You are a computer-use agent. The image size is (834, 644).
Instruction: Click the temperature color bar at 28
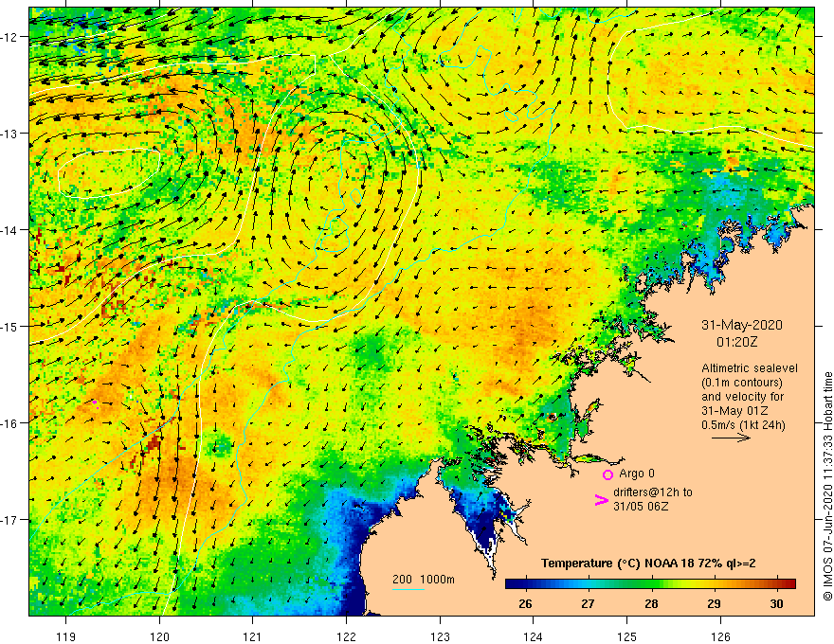[652, 583]
